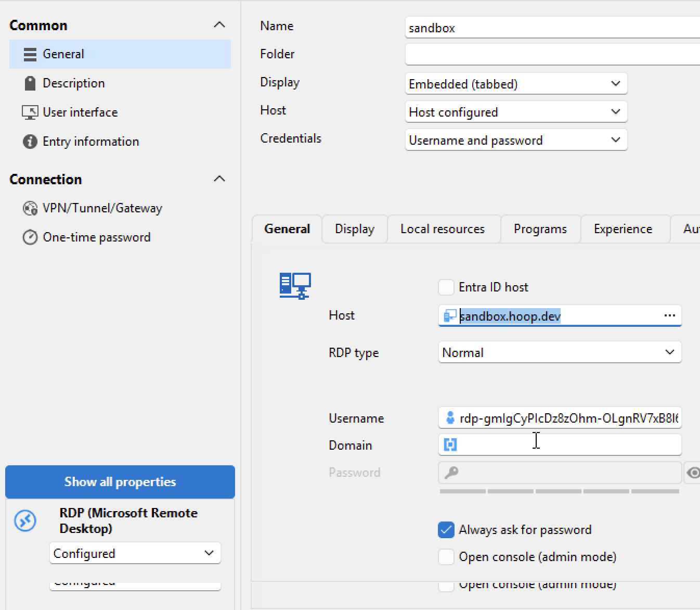Viewport: 700px width, 610px height.
Task: Click the One-time password clock icon
Action: pos(30,237)
